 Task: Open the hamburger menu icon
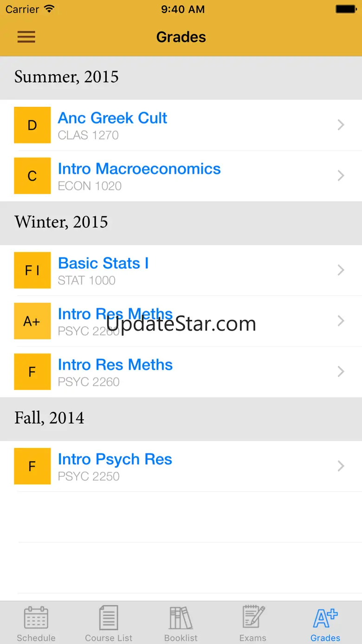[x=26, y=37]
